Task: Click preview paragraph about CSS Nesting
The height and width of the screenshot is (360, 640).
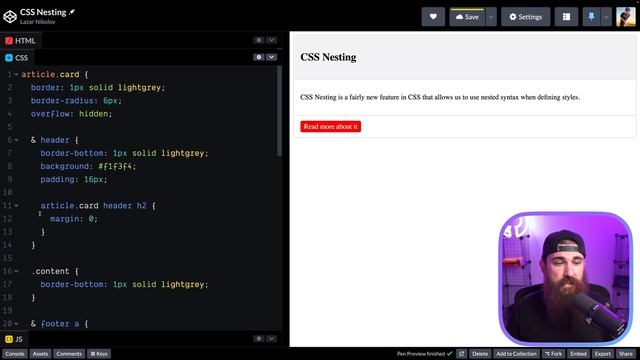Action: (x=440, y=97)
